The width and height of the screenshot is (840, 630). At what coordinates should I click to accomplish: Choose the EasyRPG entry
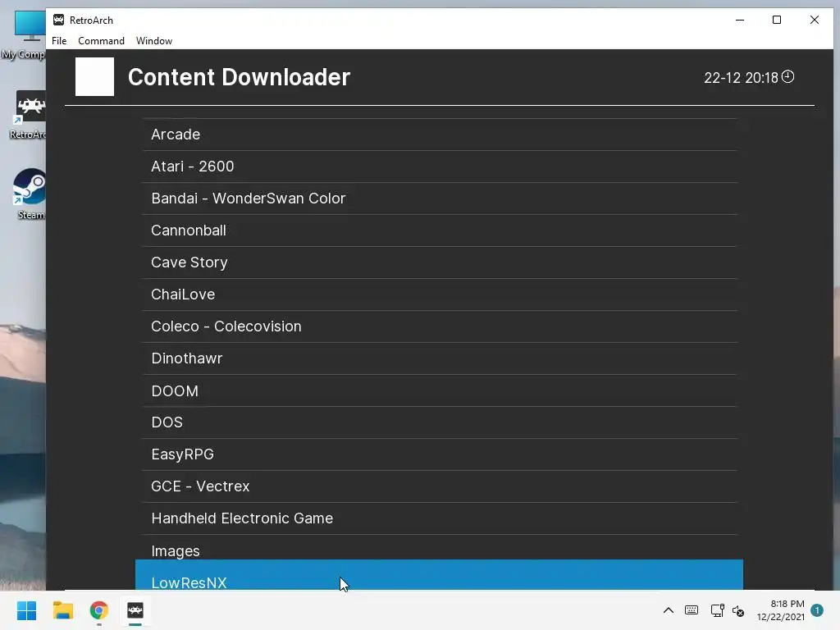pos(440,454)
